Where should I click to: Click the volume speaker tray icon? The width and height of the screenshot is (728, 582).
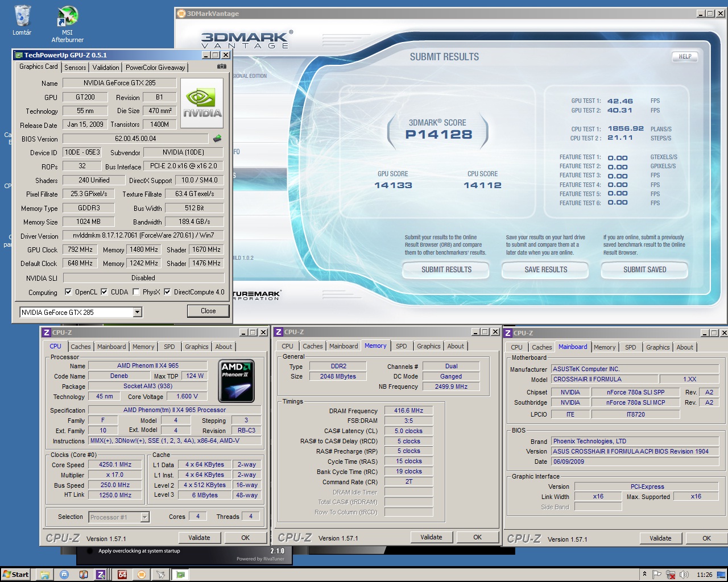(684, 575)
